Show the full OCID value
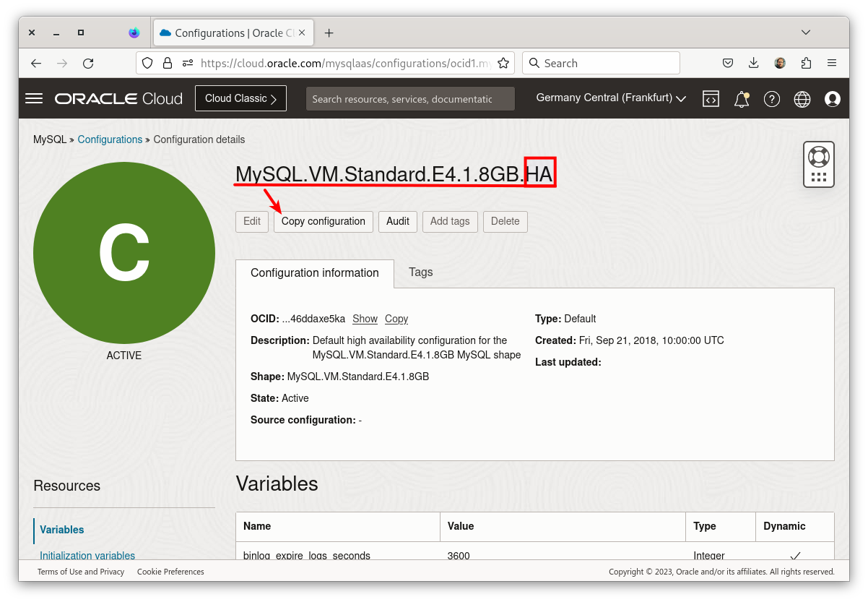 365,319
